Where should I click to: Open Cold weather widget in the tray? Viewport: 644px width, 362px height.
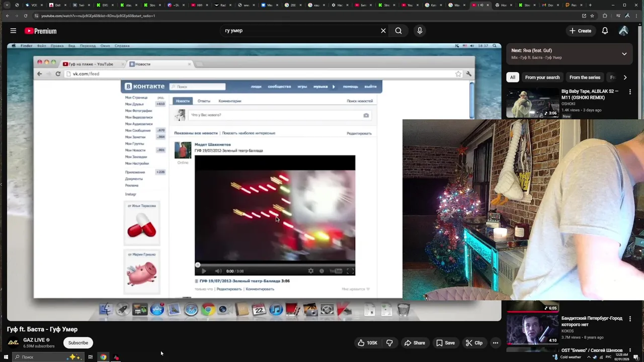click(x=567, y=357)
